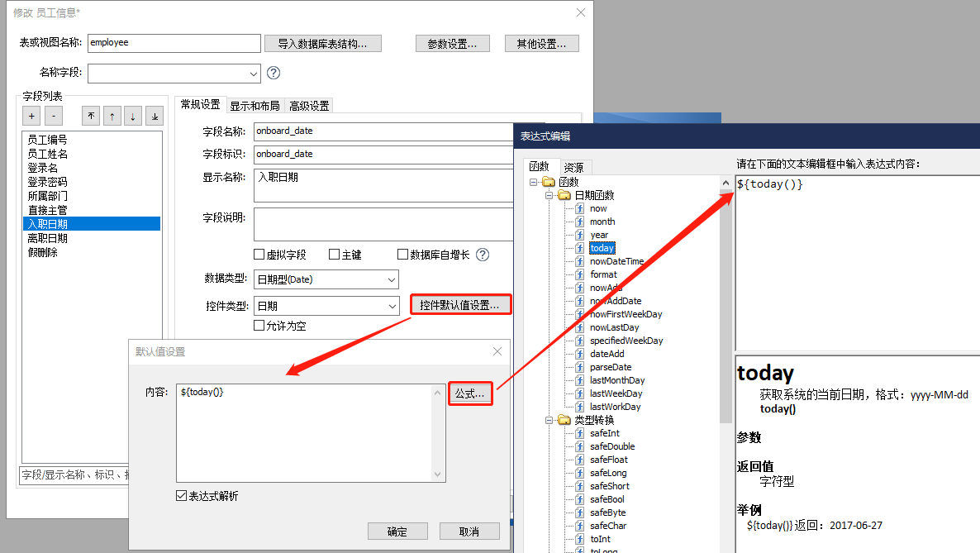Click the remove field minus button
This screenshot has width=980, height=553.
tap(53, 117)
